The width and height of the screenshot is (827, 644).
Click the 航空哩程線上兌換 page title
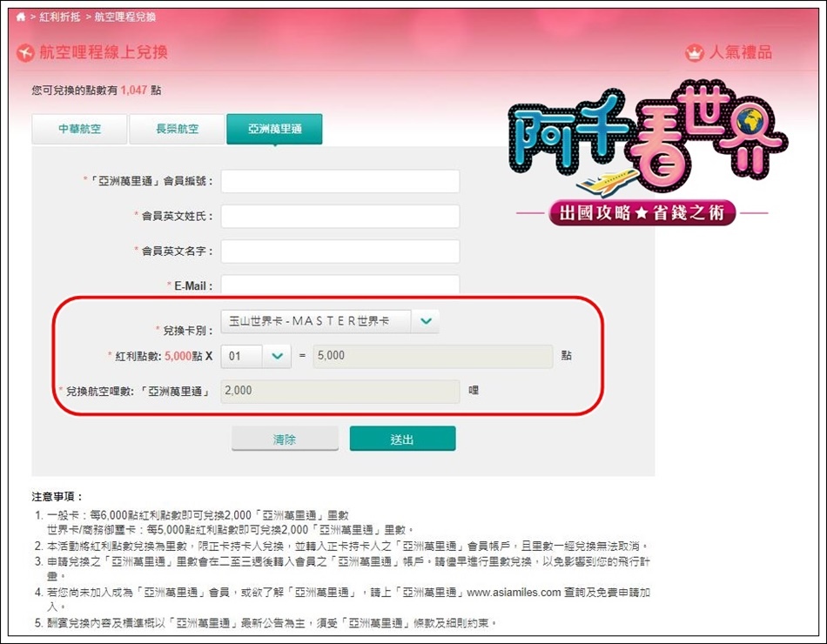[x=104, y=52]
